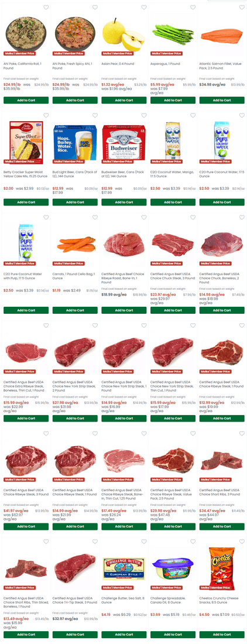Viewport: 247px width, 644px height.
Task: Favorite the Betty Crocker Yellow Cake Mix
Action: coord(46,115)
